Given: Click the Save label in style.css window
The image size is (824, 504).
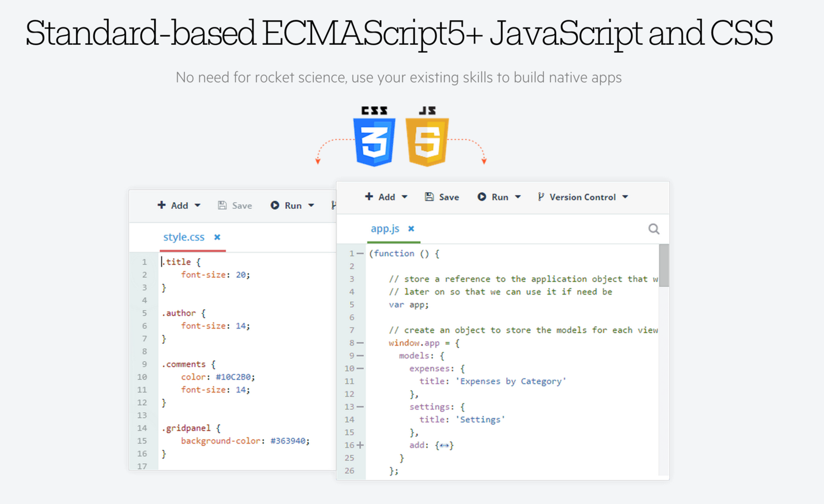Looking at the screenshot, I should [242, 206].
